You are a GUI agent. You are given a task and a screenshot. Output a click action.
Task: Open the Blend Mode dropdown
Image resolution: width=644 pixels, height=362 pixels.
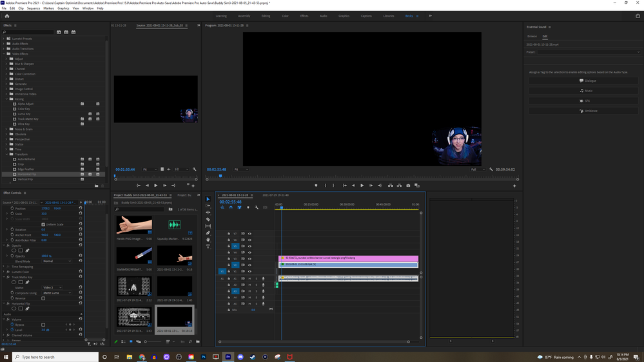pyautogui.click(x=57, y=261)
